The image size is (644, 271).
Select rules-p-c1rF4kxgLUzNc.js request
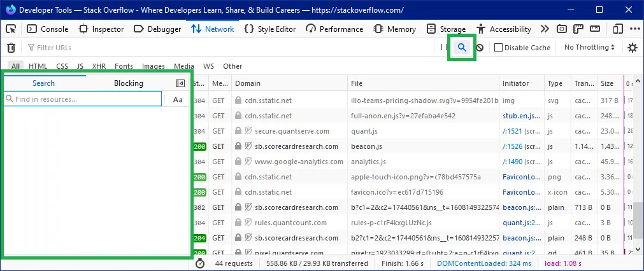coord(413,223)
